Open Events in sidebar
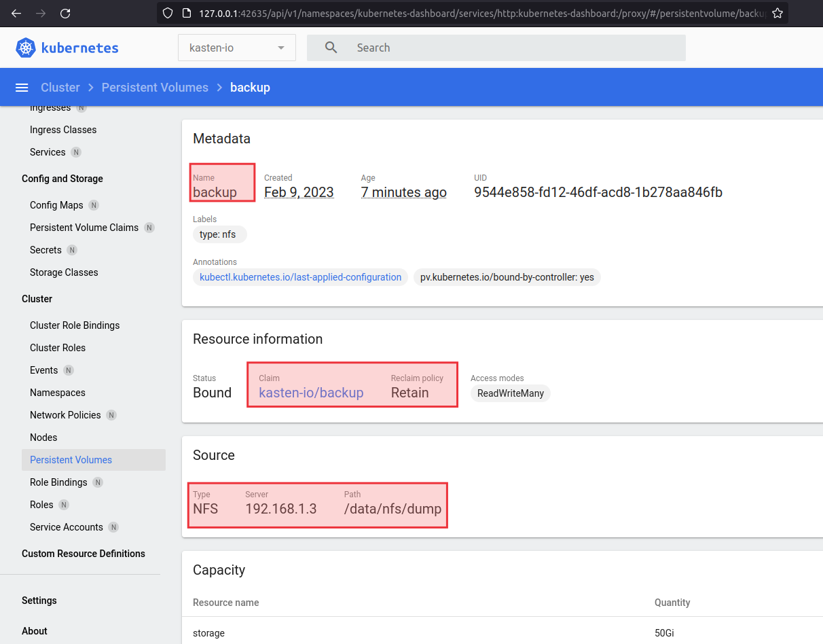 pyautogui.click(x=43, y=370)
